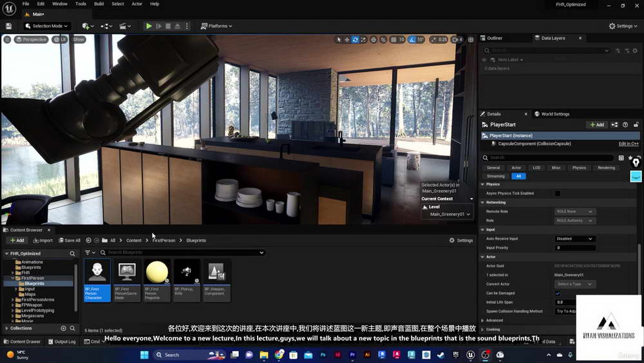Toggle rotation angle snapping
644x363 pixels.
412,39
